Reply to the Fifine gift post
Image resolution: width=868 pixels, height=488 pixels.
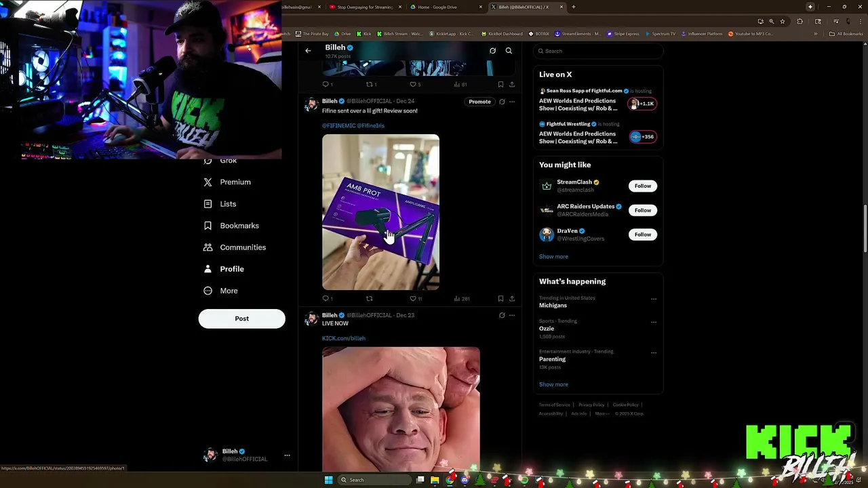(x=326, y=298)
